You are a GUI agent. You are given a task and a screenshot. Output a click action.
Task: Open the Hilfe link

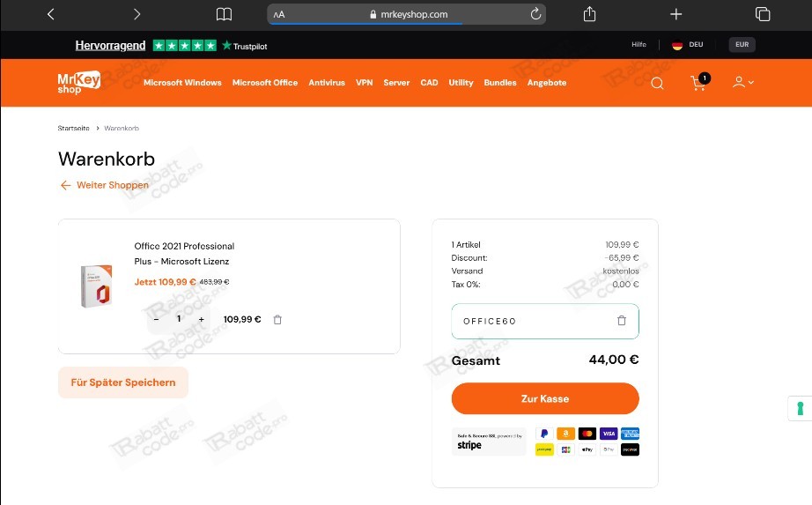[639, 45]
